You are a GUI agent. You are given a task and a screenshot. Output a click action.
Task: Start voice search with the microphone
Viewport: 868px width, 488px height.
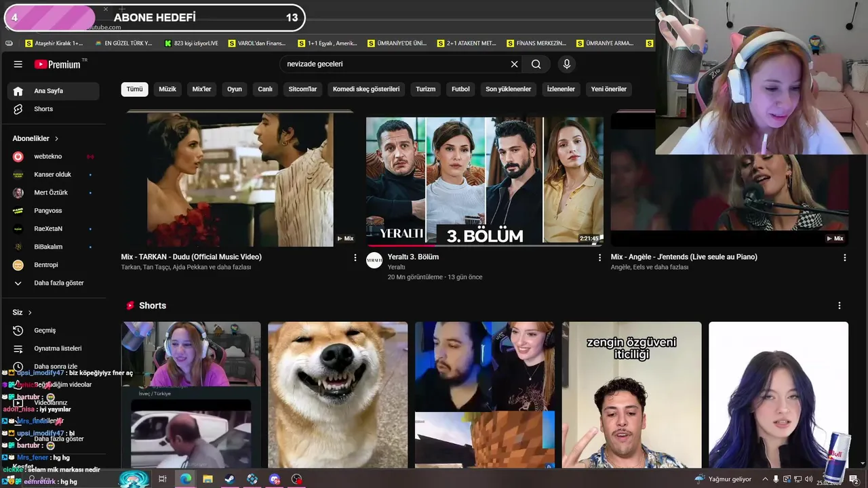(567, 64)
